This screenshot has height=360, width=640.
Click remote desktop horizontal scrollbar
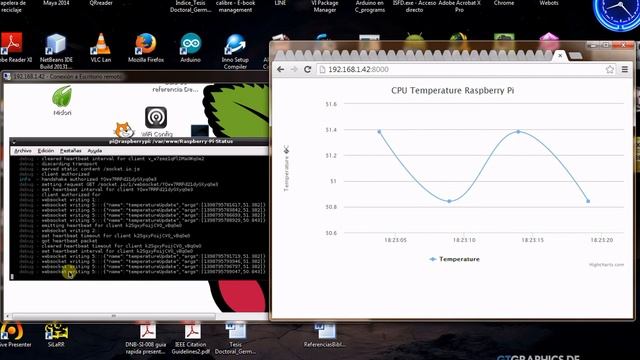point(113,316)
